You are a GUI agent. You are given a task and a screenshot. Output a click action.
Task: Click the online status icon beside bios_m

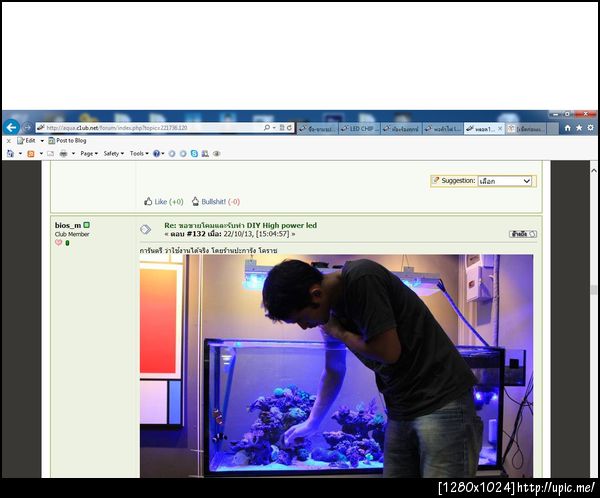tap(86, 225)
